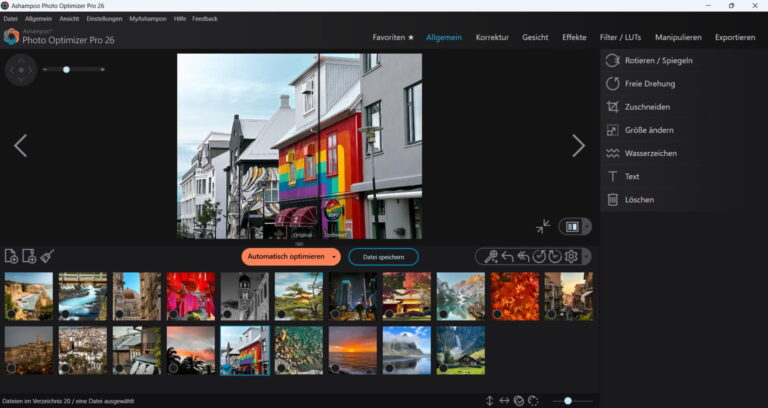768x408 pixels.
Task: Go to previous image with left arrow
Action: [20, 146]
